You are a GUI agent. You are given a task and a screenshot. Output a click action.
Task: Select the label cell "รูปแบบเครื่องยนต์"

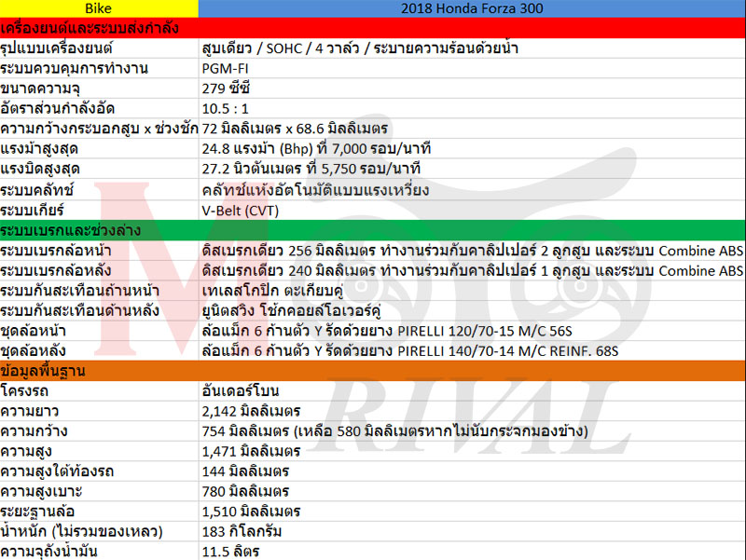tap(99, 48)
